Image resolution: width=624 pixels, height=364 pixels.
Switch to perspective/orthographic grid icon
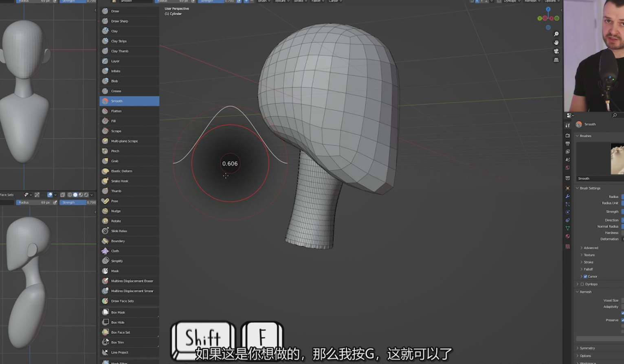coord(556,60)
